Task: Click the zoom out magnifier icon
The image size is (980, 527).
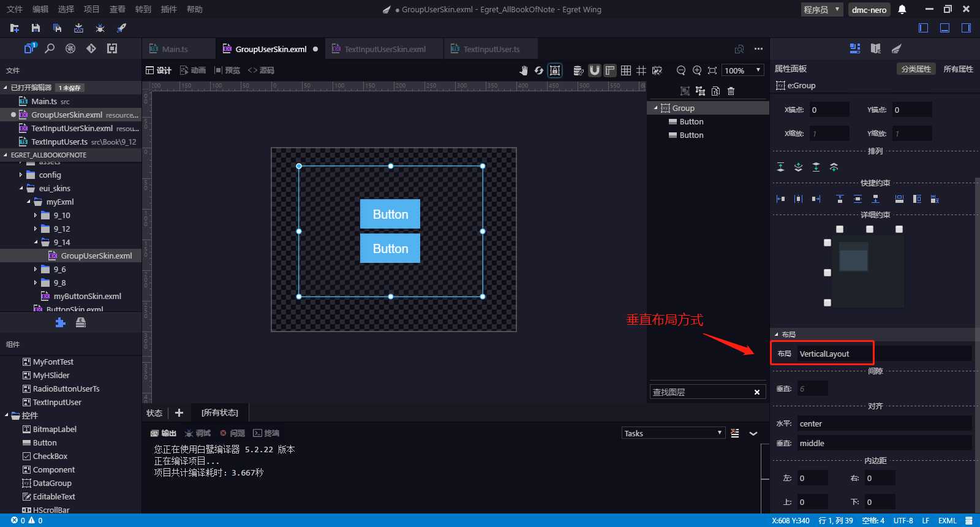Action: point(680,70)
